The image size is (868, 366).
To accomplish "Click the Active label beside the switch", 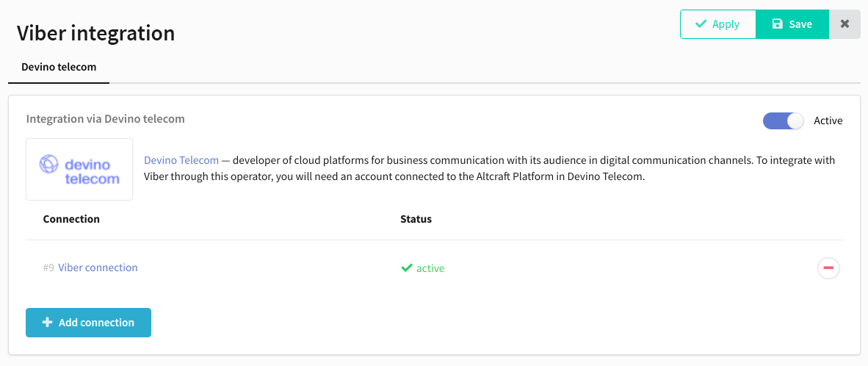I will click(828, 121).
